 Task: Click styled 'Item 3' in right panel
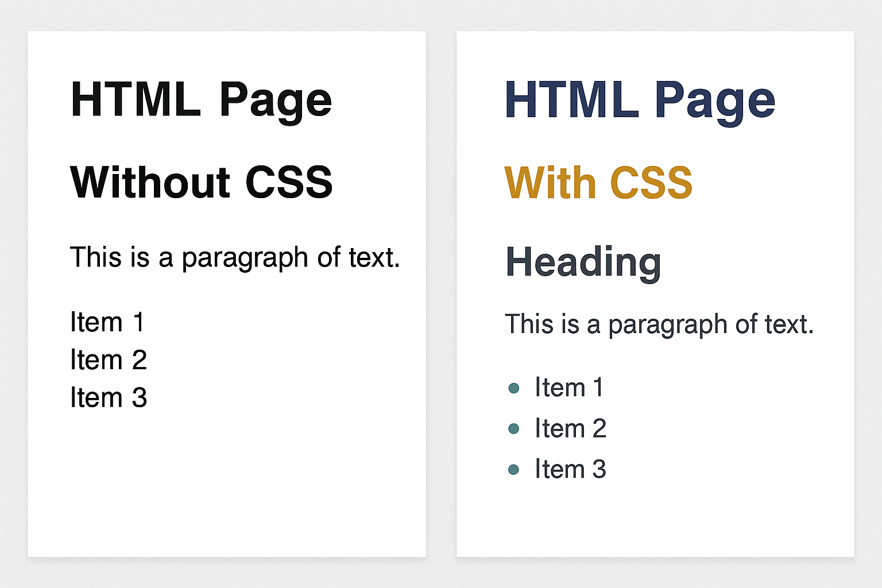tap(570, 469)
